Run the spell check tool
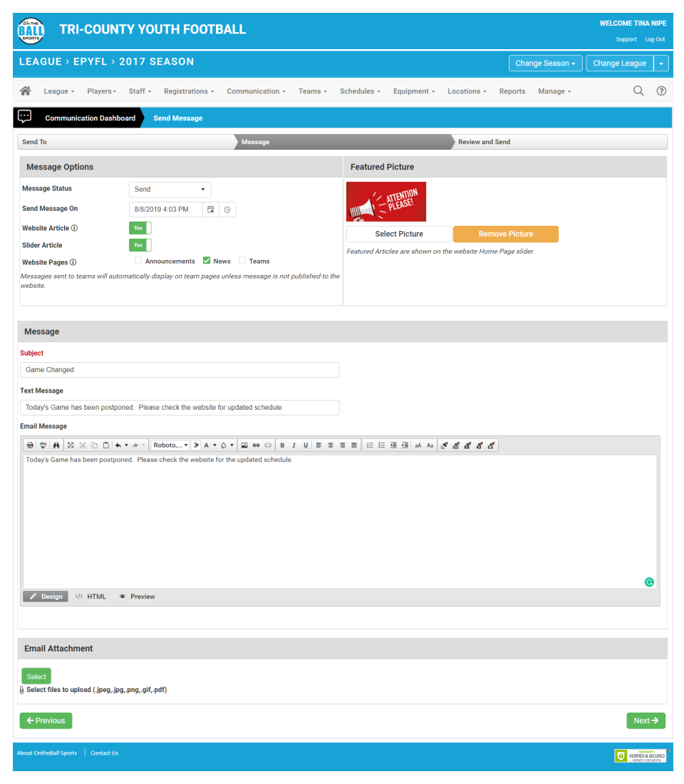The image size is (684, 784). (43, 445)
